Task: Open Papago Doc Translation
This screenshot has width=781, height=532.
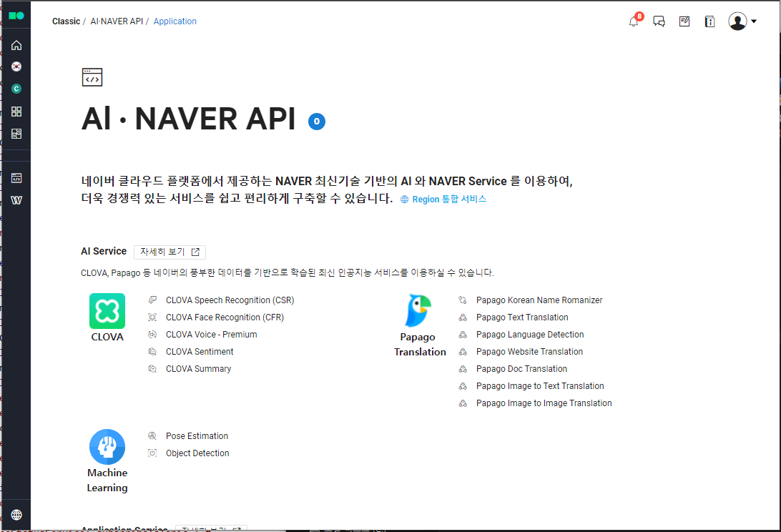Action: 521,369
